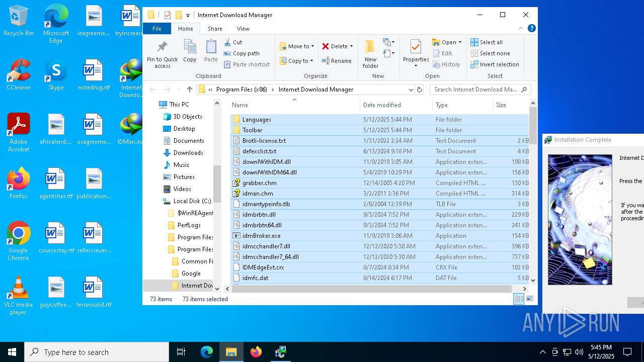Go up one folder level arrow

[190, 89]
